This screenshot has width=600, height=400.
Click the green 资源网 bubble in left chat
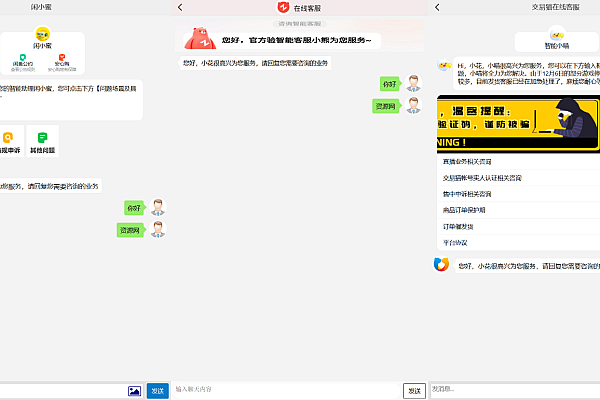130,230
